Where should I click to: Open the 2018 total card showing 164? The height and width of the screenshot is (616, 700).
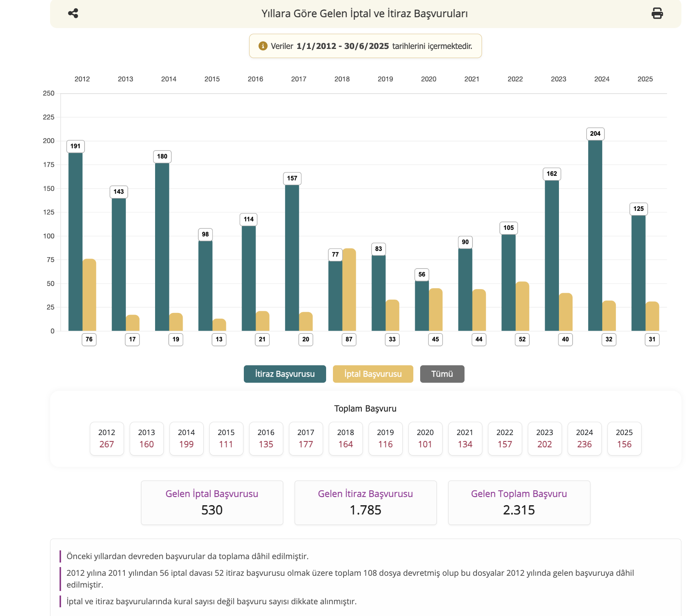[345, 438]
